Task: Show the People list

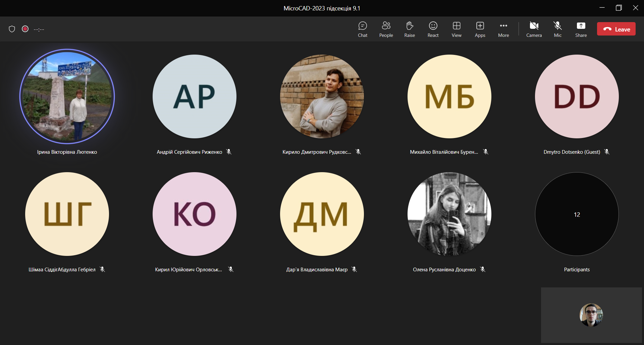Action: pyautogui.click(x=386, y=29)
